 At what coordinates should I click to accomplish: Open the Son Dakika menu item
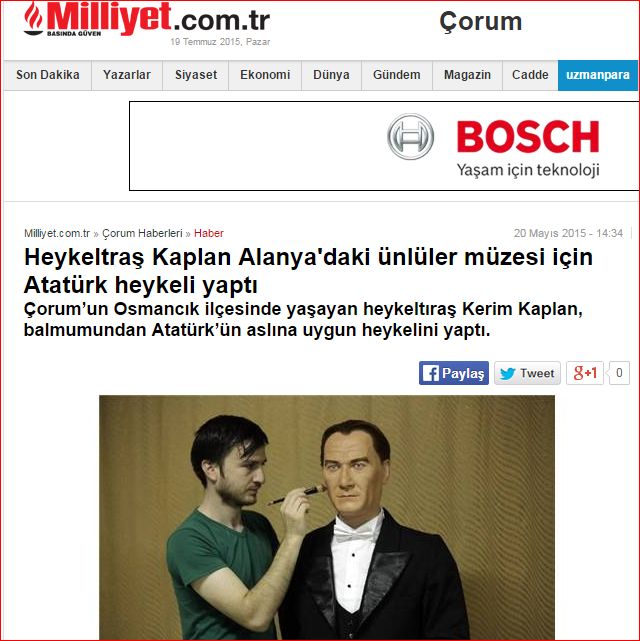pyautogui.click(x=47, y=75)
